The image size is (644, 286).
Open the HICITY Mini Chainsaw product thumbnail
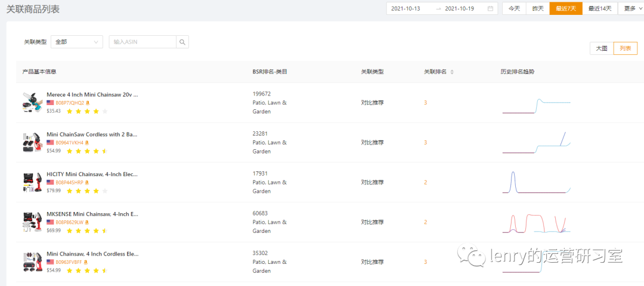32,182
